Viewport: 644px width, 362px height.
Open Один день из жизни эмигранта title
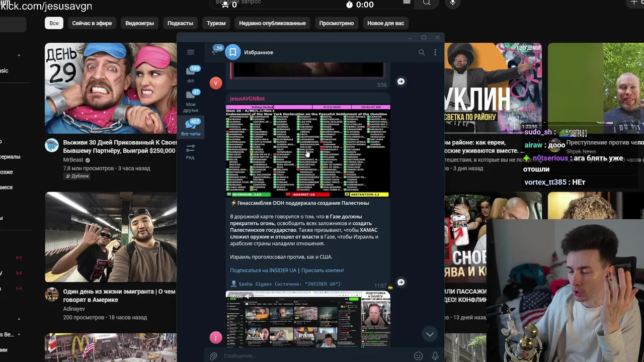119,296
